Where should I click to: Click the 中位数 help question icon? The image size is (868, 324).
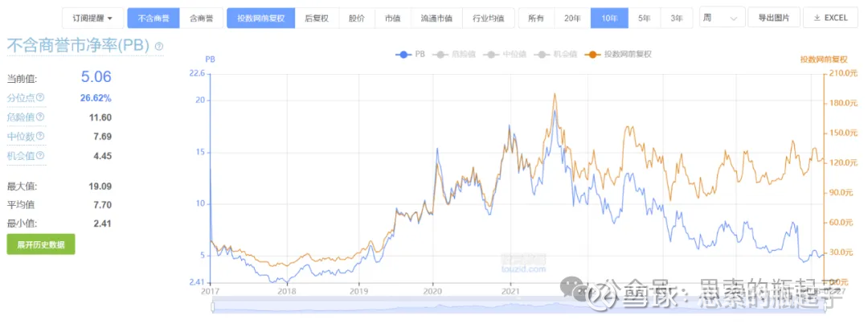pos(40,137)
